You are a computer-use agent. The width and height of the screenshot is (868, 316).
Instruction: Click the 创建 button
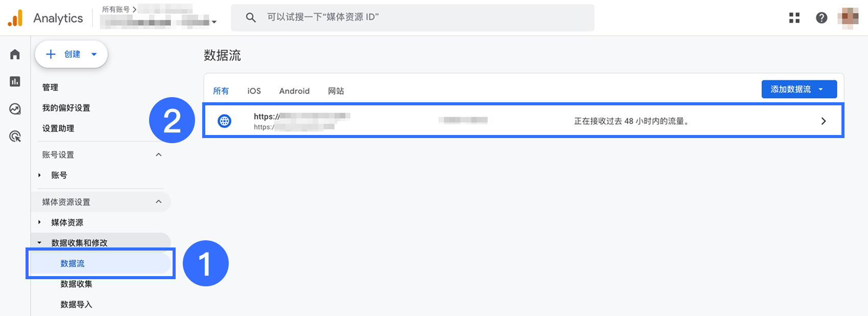(x=71, y=54)
